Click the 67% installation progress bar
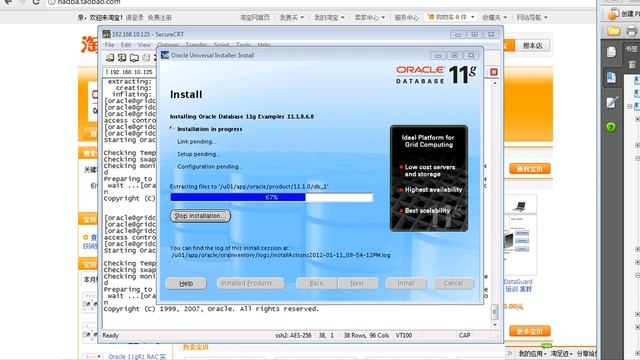 coord(271,197)
